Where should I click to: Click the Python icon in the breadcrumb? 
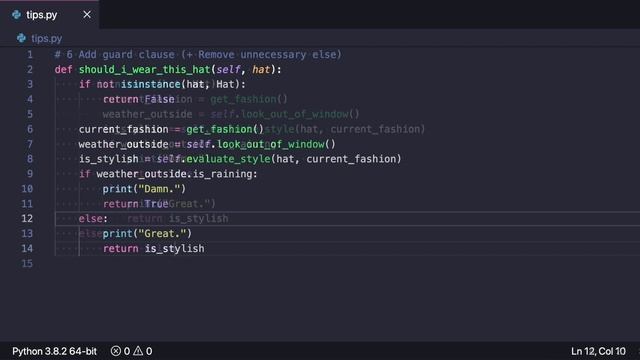(x=21, y=38)
